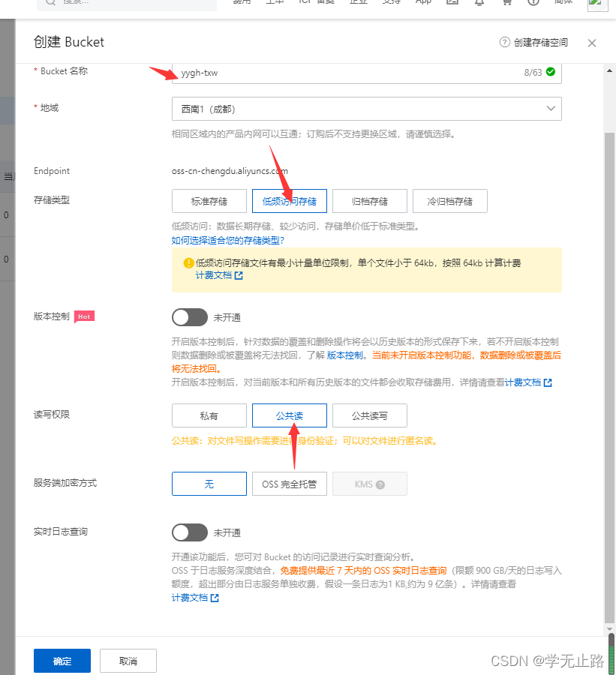Click external link icon in yellow notice box
This screenshot has height=675, width=616.
click(239, 276)
